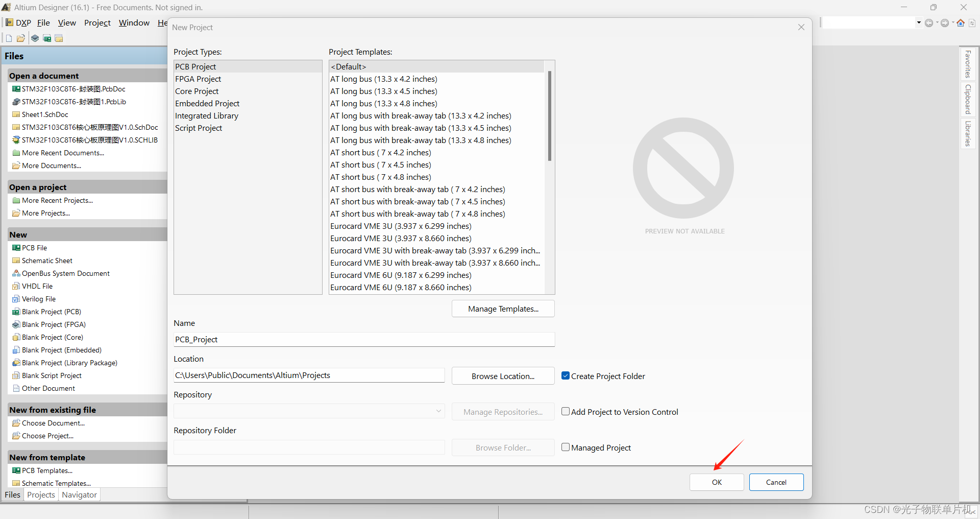The width and height of the screenshot is (980, 519).
Task: Enable Add Project to Version Control
Action: (x=566, y=411)
